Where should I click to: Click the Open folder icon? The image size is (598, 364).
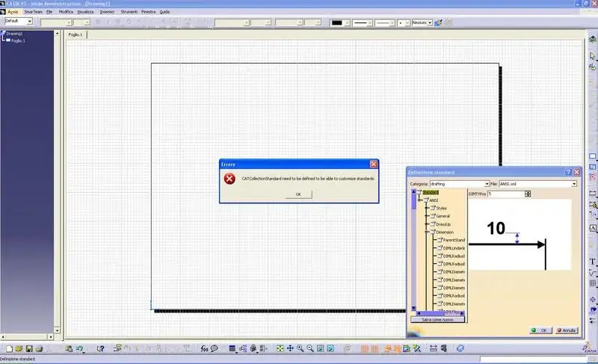coord(19,348)
